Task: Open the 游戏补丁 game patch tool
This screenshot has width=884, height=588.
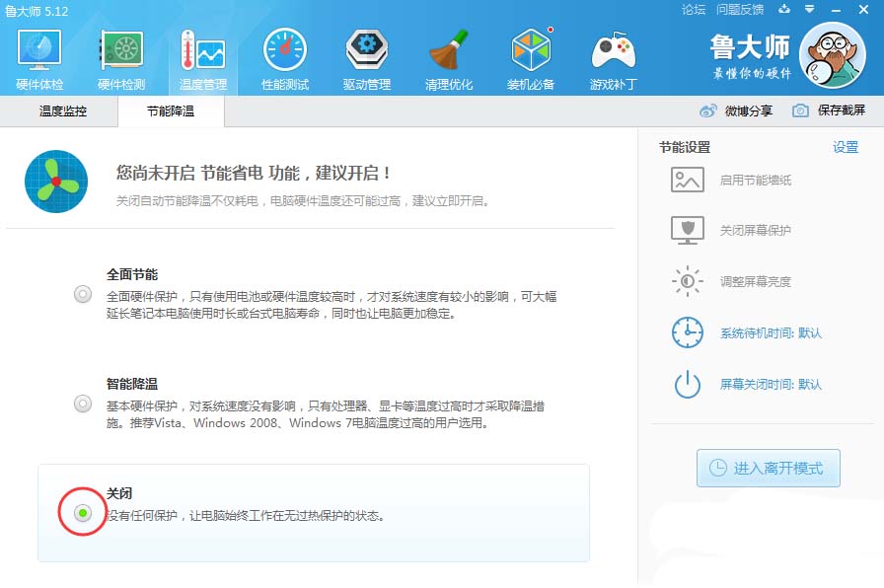Action: click(x=613, y=56)
